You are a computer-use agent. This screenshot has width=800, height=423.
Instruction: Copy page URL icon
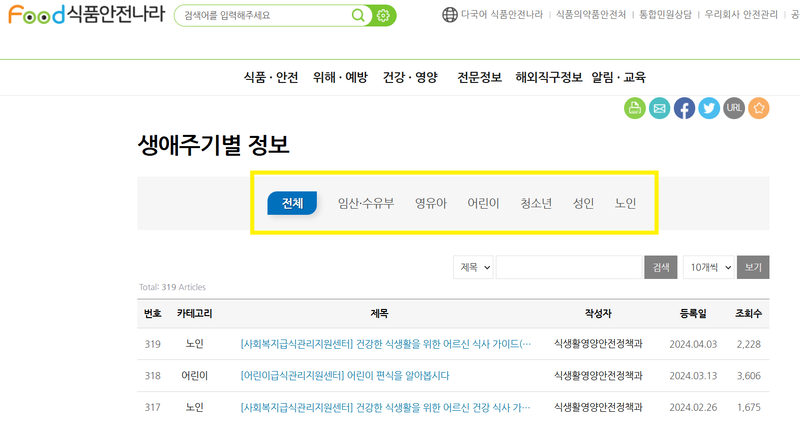734,108
